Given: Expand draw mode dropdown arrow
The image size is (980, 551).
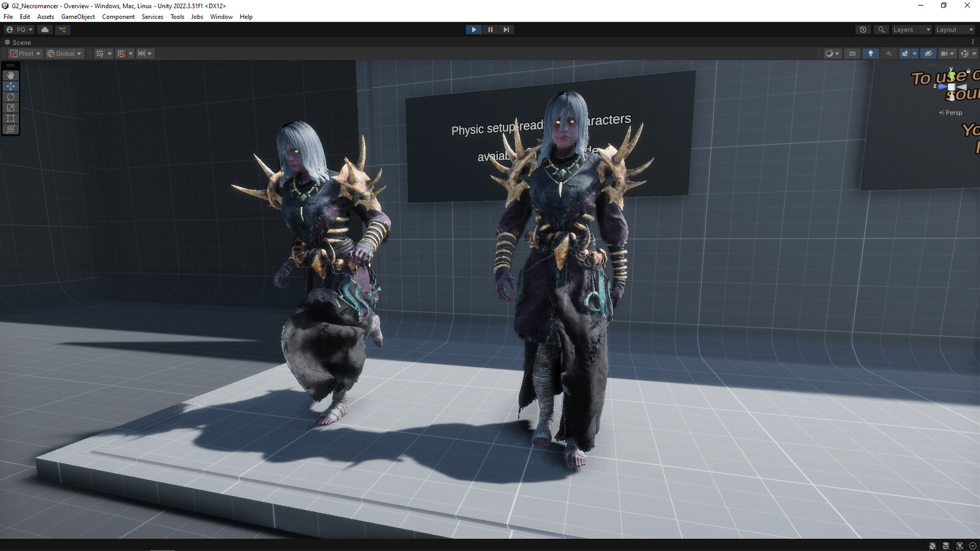Looking at the screenshot, I should tap(837, 53).
